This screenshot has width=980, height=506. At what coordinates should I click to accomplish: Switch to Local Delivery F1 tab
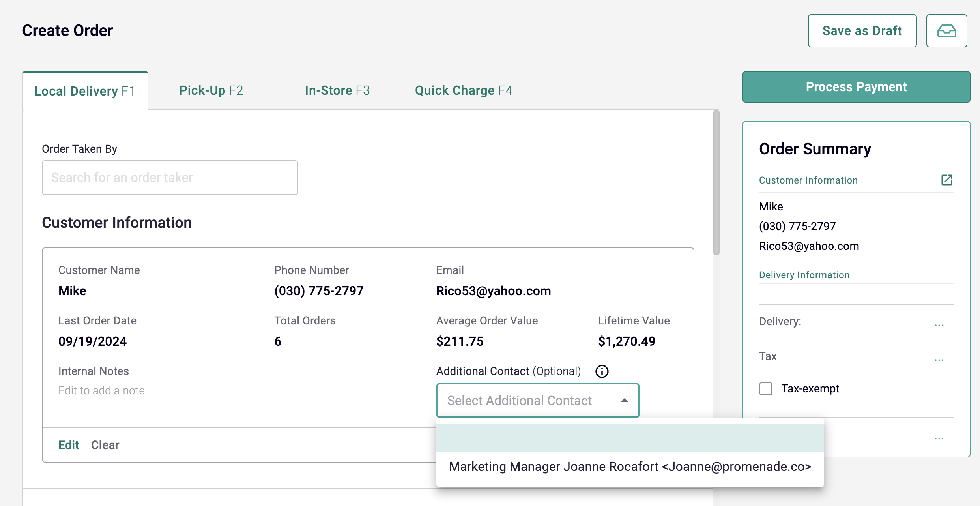(85, 91)
